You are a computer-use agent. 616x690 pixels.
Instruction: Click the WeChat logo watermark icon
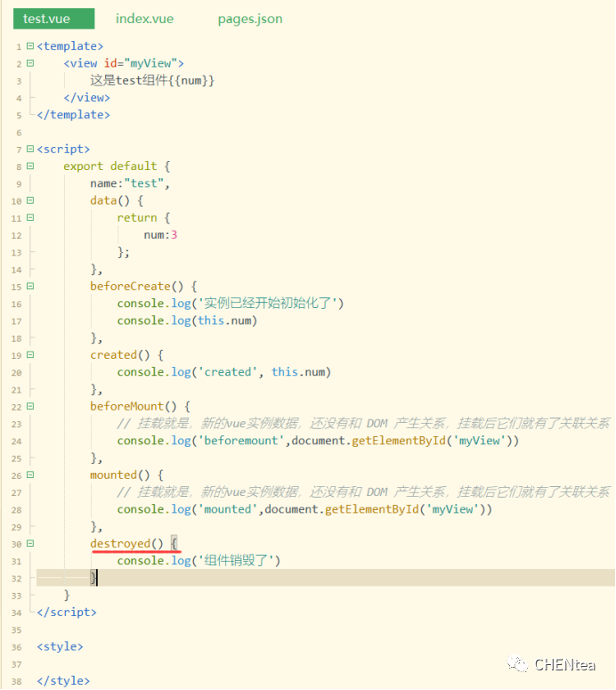(x=516, y=664)
